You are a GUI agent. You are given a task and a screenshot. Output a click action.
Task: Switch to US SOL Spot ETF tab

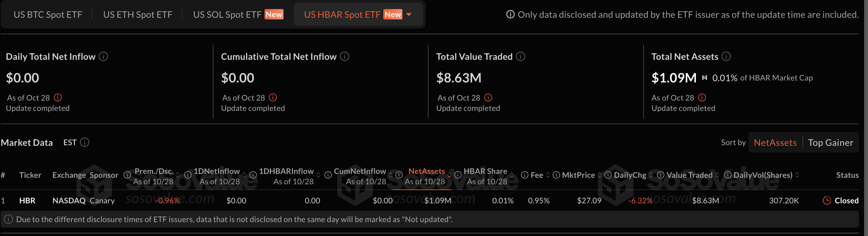227,15
